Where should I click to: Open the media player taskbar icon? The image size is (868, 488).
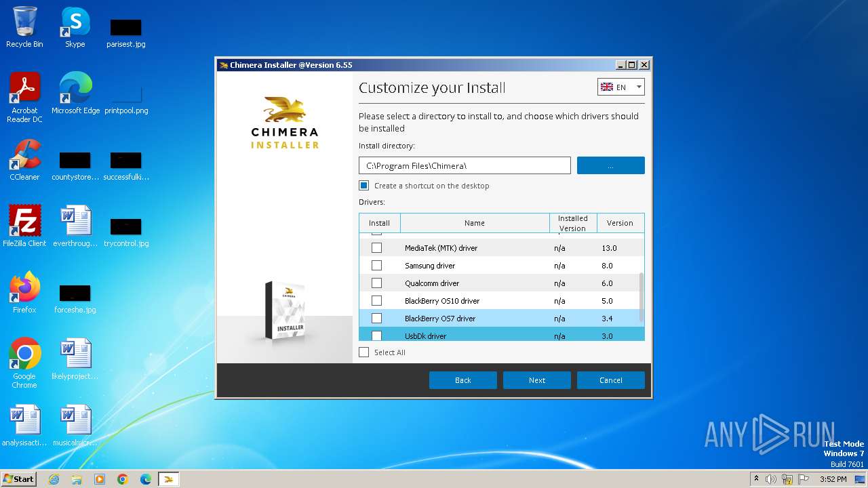(x=100, y=479)
